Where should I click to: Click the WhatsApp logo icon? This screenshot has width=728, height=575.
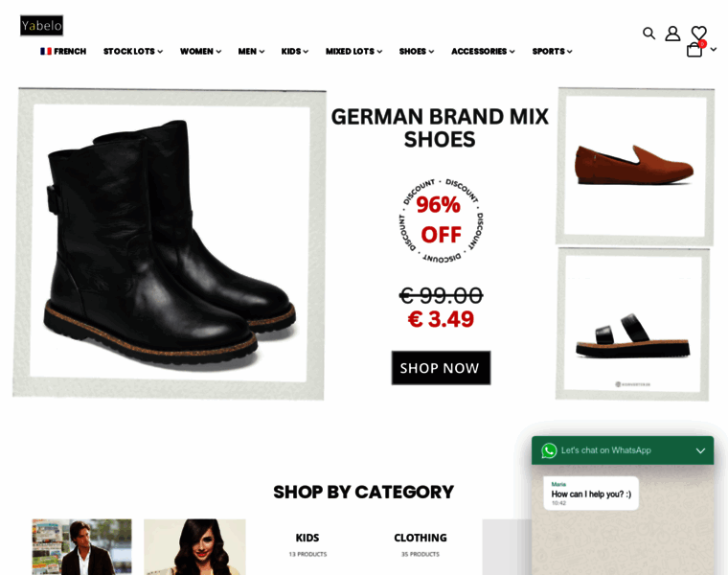[549, 450]
